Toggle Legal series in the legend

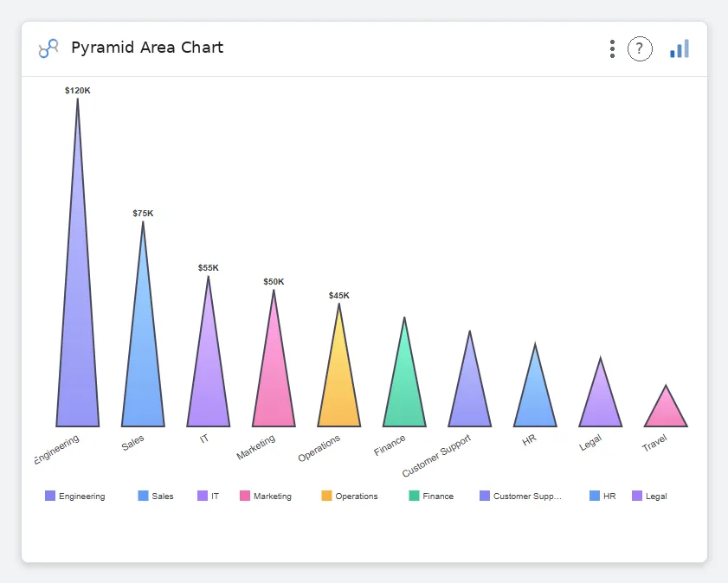tap(649, 496)
